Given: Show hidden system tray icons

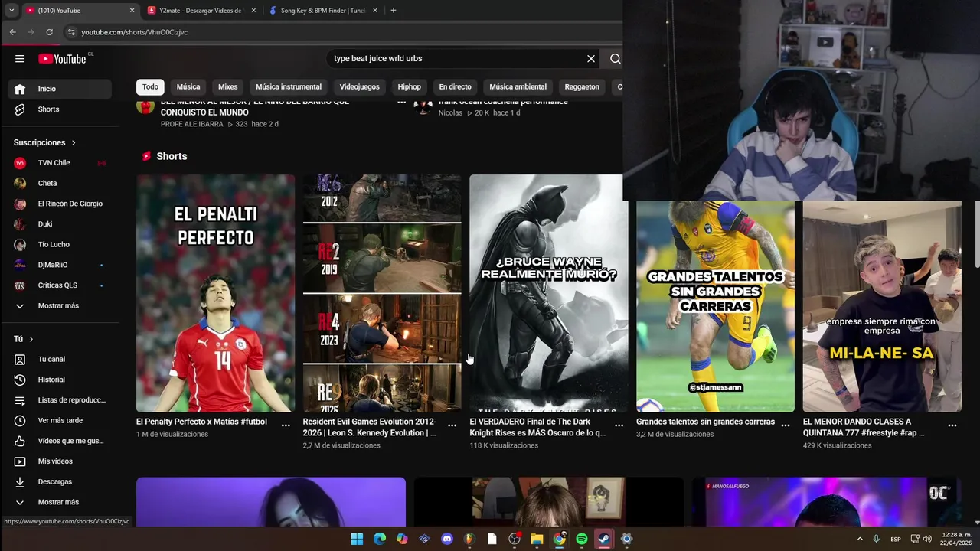Looking at the screenshot, I should point(860,539).
